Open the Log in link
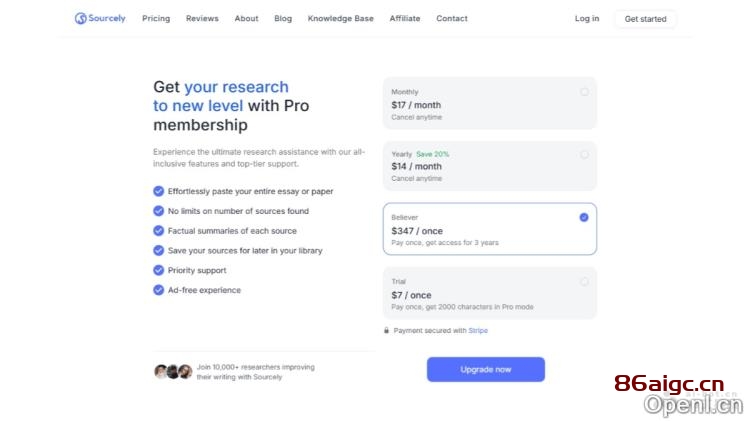750x421 pixels. (587, 18)
